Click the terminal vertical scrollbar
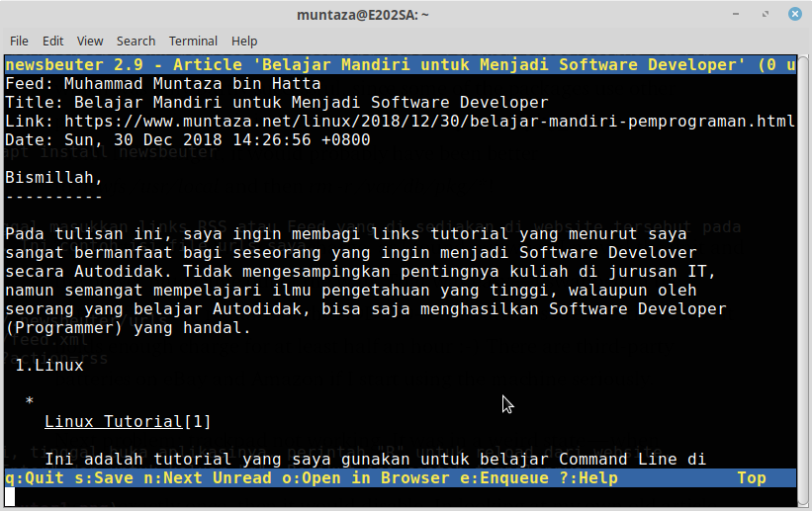The image size is (812, 511). click(x=803, y=281)
